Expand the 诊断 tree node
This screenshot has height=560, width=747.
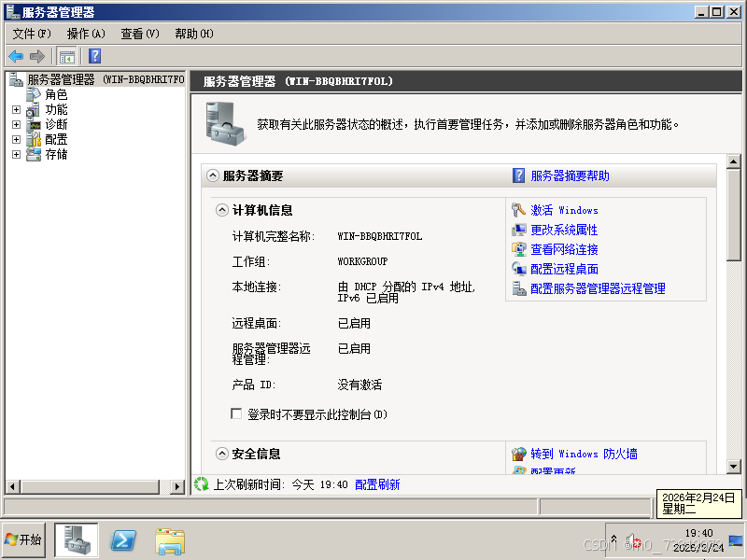(x=16, y=125)
